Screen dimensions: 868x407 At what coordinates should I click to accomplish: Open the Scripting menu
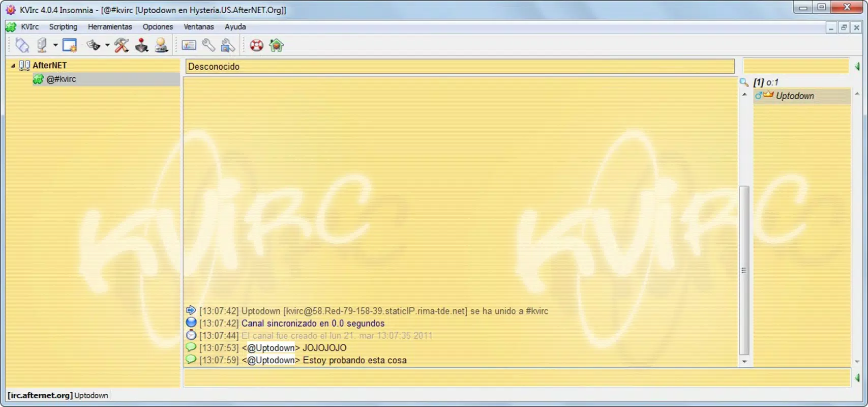pyautogui.click(x=63, y=26)
